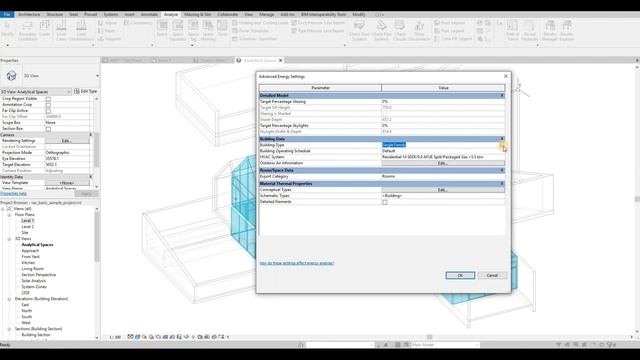
Task: Open the 3D View type selector dropdown
Action: click(x=97, y=76)
